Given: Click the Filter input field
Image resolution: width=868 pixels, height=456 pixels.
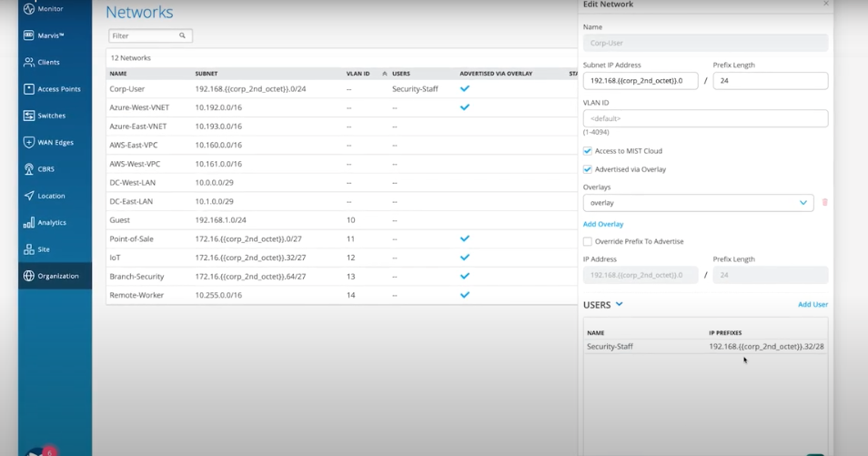Looking at the screenshot, I should (x=150, y=35).
